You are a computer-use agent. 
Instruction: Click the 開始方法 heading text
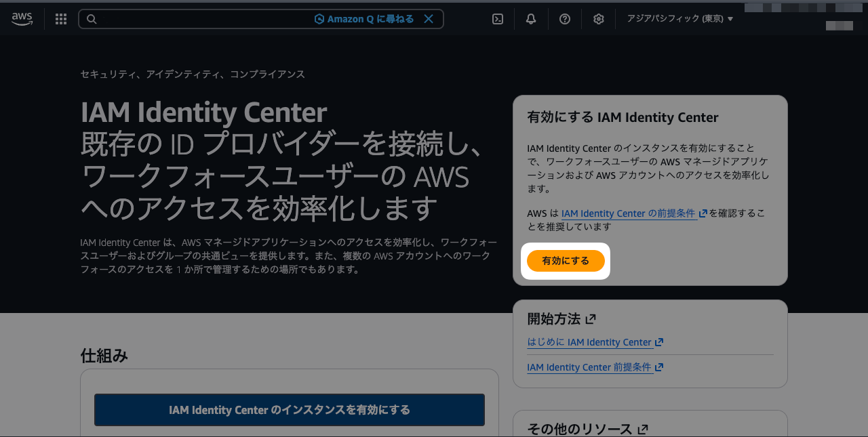pyautogui.click(x=554, y=318)
